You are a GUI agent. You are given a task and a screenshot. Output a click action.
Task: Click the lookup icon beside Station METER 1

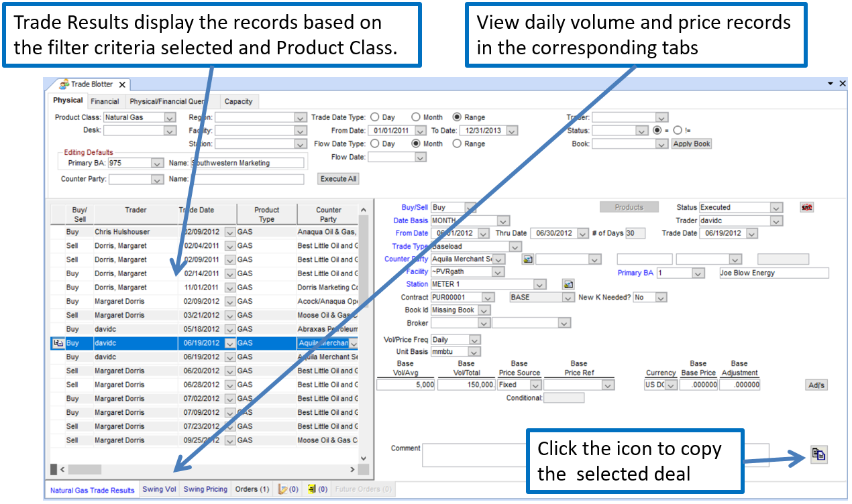(568, 285)
